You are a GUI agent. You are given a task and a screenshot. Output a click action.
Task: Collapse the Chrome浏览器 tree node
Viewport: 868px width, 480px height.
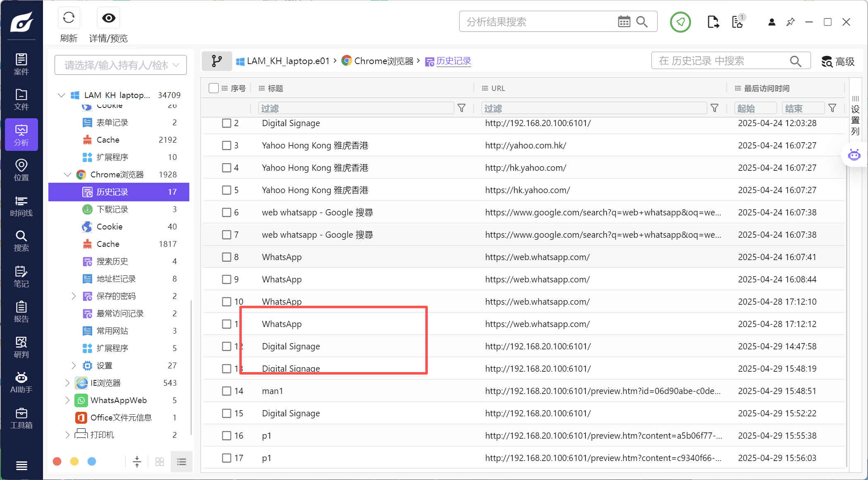[67, 174]
